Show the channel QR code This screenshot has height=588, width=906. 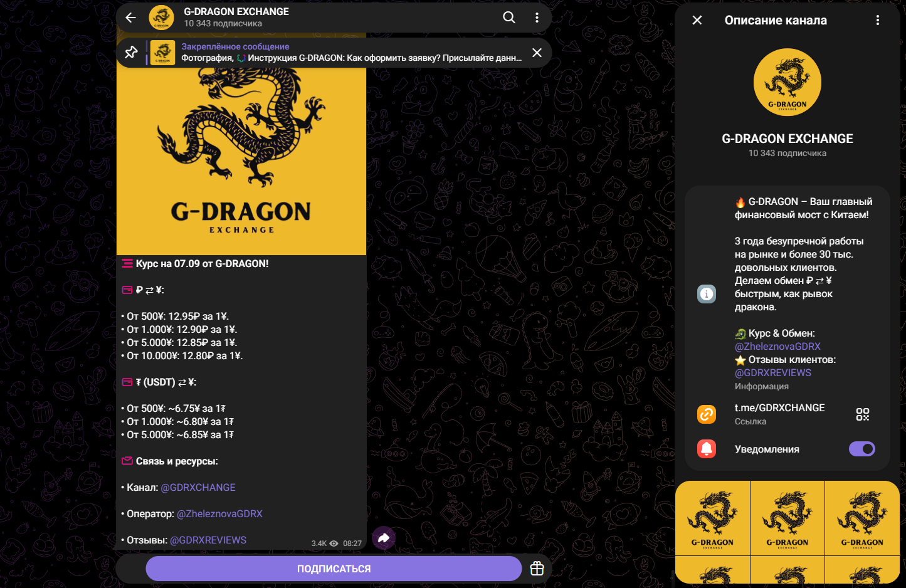coord(863,414)
